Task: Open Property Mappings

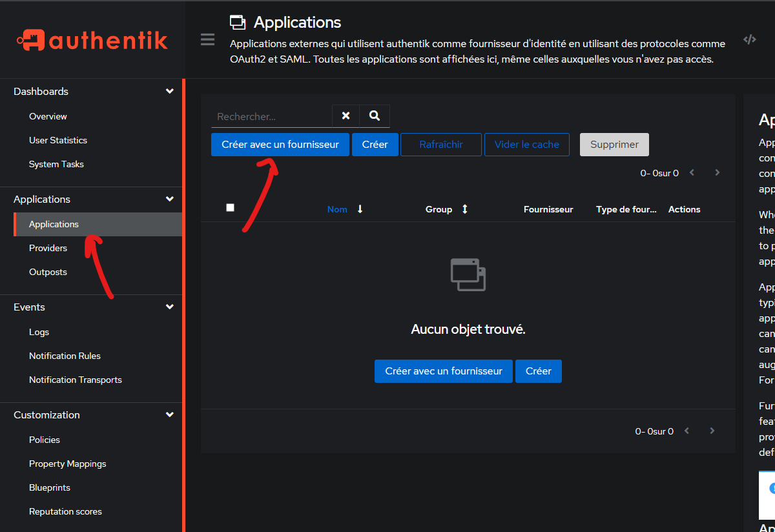Action: pyautogui.click(x=67, y=464)
